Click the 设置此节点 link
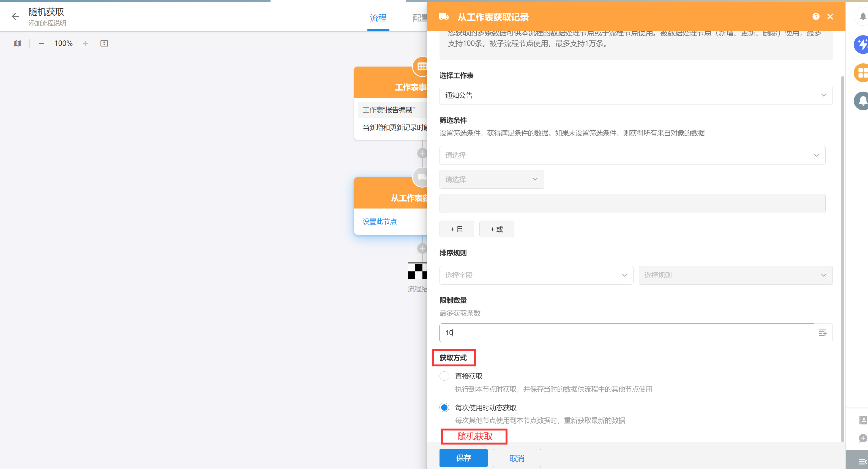The image size is (868, 469). click(380, 221)
